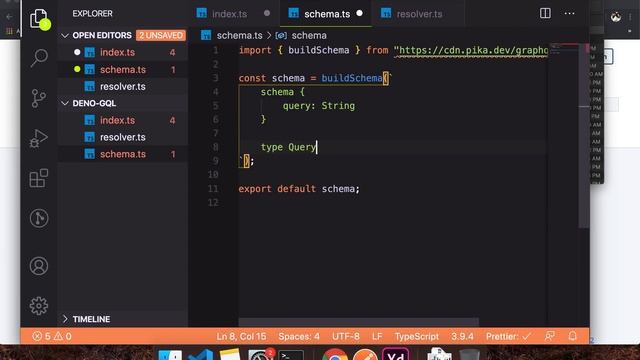Open the Run and Debug view
Screen dimensions: 640x360
pos(39,138)
